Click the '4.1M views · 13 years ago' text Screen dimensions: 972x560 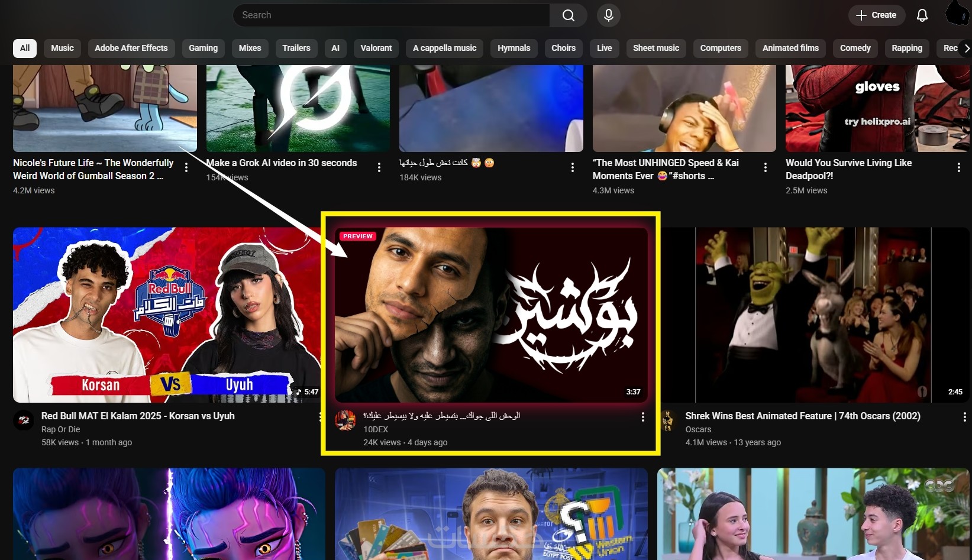[733, 442]
